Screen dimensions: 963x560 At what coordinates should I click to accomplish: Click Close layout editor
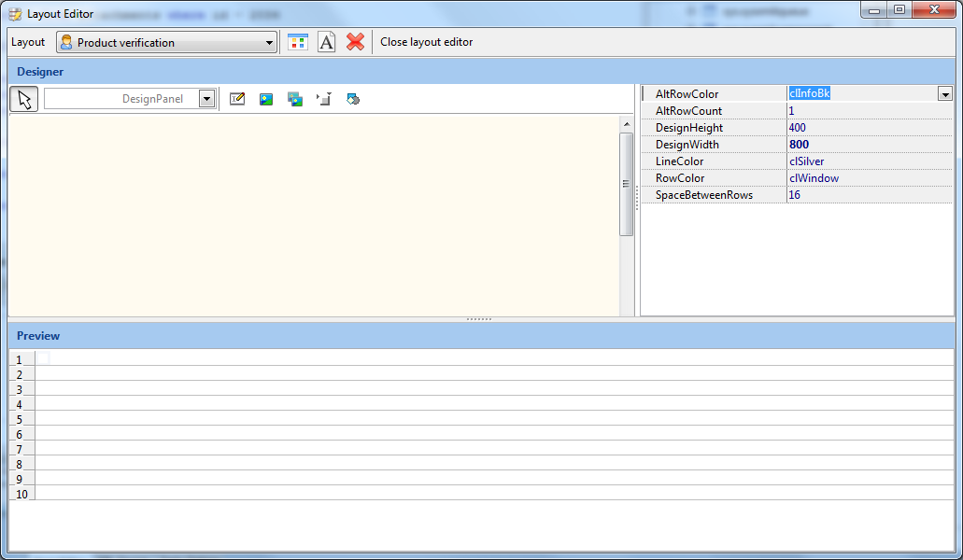pyautogui.click(x=426, y=42)
